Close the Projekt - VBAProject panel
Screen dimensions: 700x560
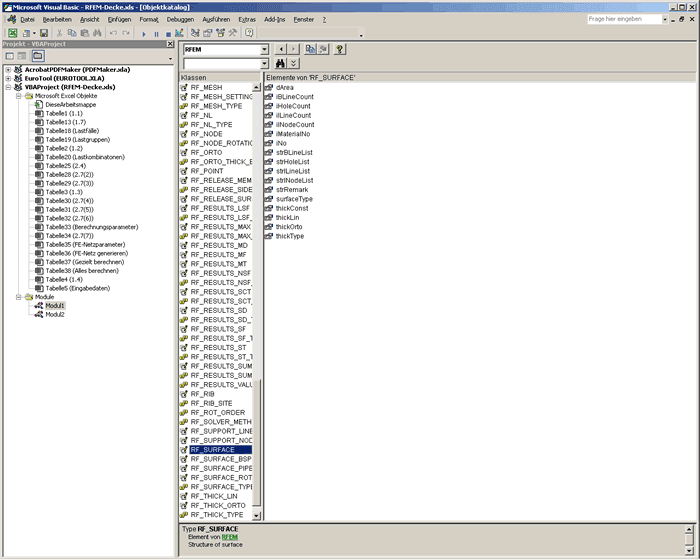click(x=170, y=44)
